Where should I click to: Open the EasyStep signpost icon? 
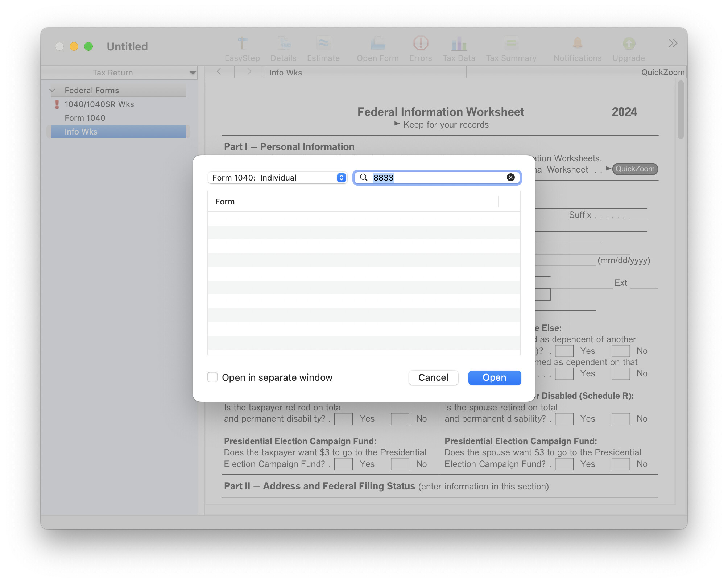[x=242, y=44]
